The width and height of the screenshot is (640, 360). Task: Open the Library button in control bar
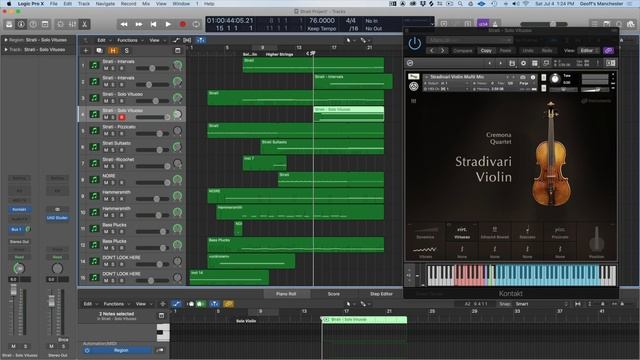point(9,24)
